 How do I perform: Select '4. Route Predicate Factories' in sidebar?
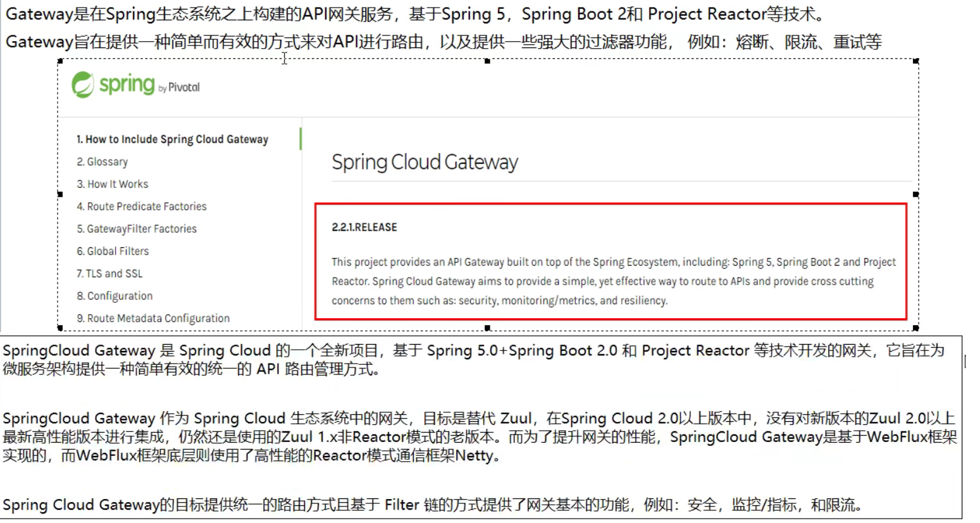tap(142, 206)
